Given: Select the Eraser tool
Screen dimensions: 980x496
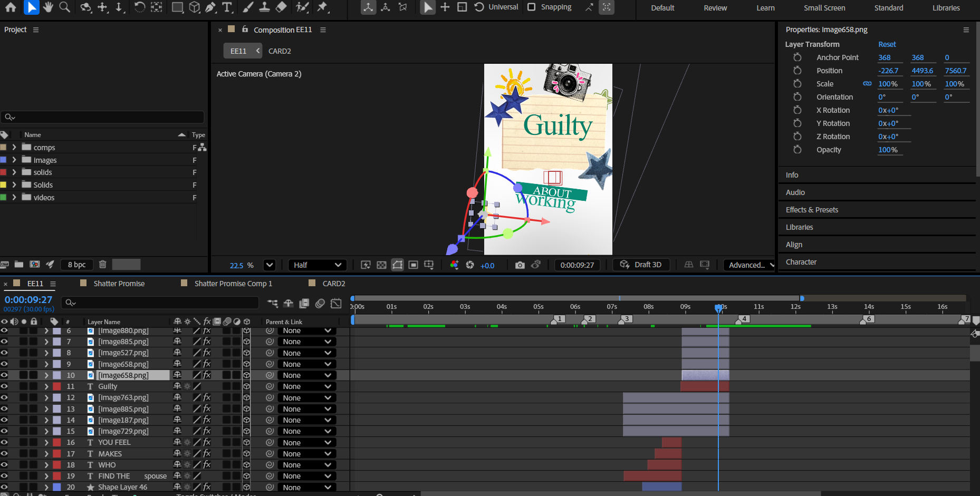Looking at the screenshot, I should click(x=281, y=7).
